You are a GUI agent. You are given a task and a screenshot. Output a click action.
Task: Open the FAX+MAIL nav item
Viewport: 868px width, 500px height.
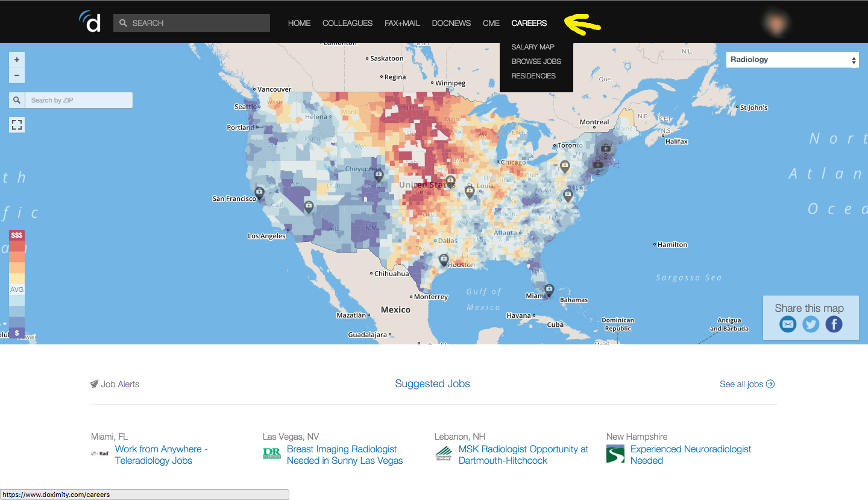point(402,23)
